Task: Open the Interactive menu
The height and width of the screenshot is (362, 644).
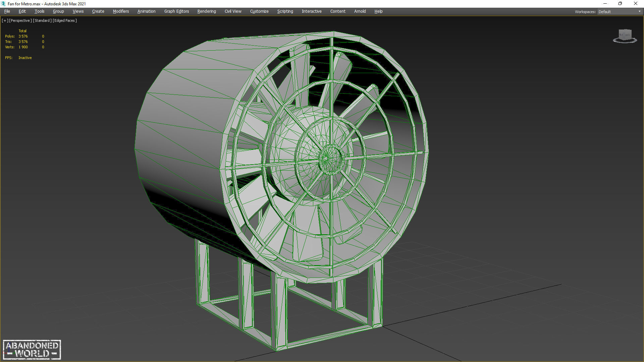Action: click(x=312, y=11)
